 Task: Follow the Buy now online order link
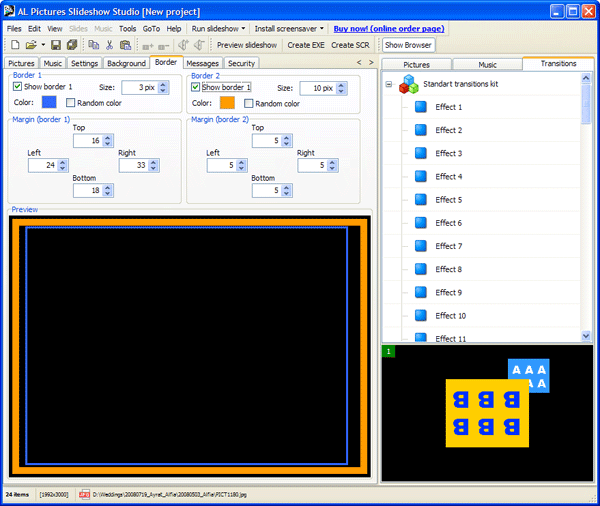pyautogui.click(x=389, y=29)
